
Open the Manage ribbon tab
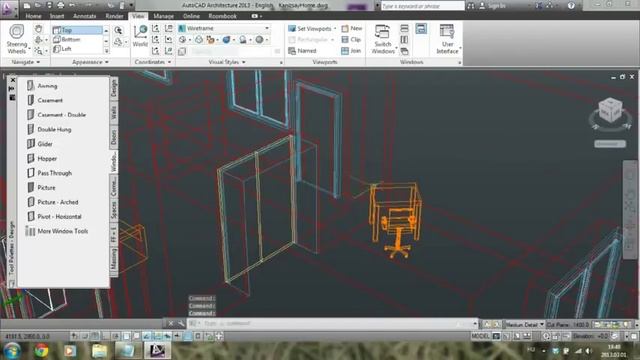pyautogui.click(x=163, y=16)
